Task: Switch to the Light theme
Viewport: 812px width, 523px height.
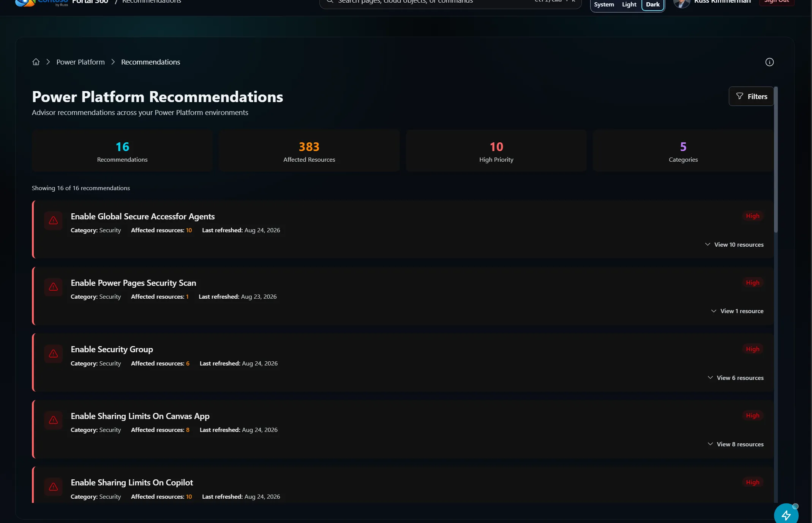Action: click(x=629, y=5)
